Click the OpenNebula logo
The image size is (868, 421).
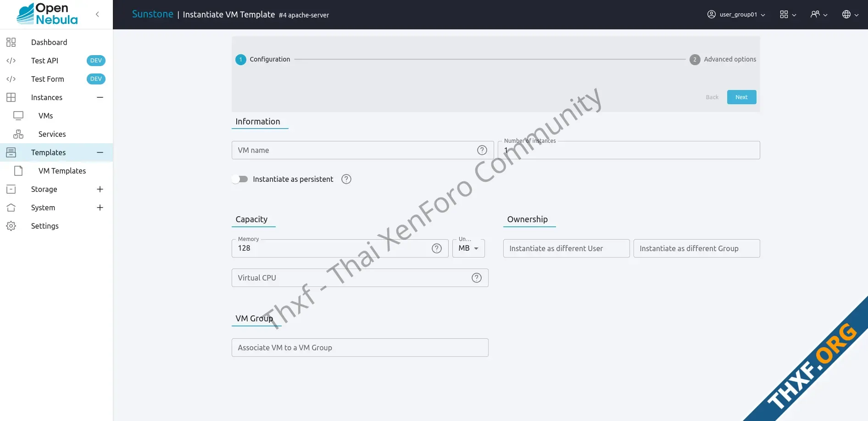[47, 14]
